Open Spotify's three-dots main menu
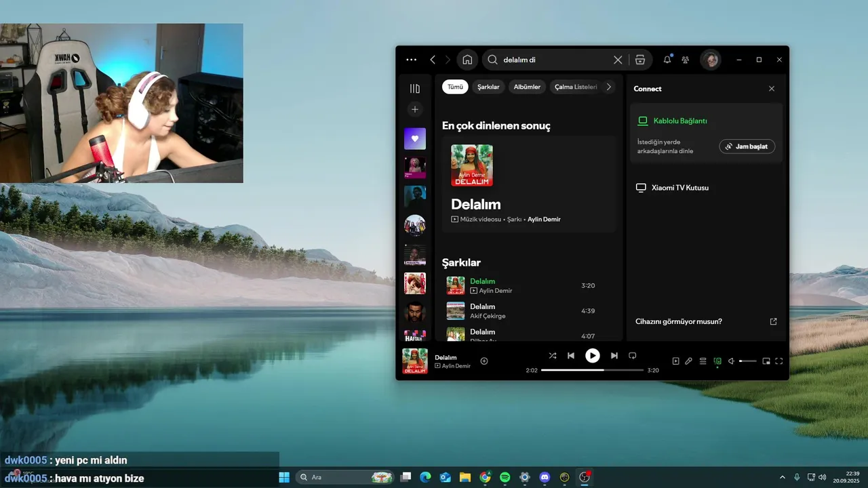Screen dimensions: 868x488 (x=412, y=60)
